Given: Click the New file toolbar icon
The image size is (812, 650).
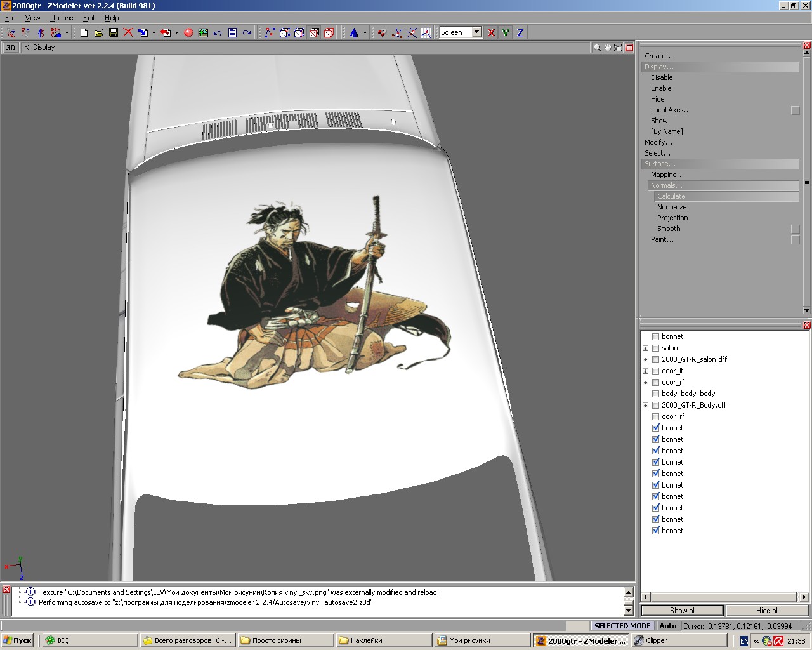Looking at the screenshot, I should click(x=84, y=32).
